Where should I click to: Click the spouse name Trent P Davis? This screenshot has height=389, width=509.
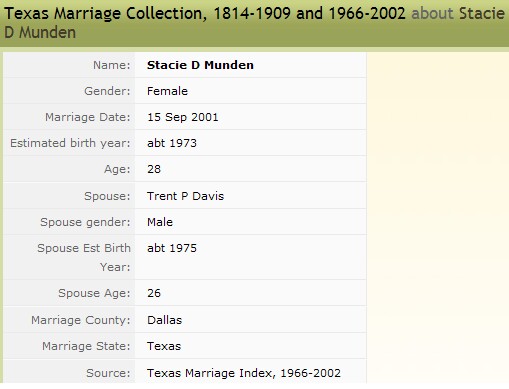click(x=185, y=196)
